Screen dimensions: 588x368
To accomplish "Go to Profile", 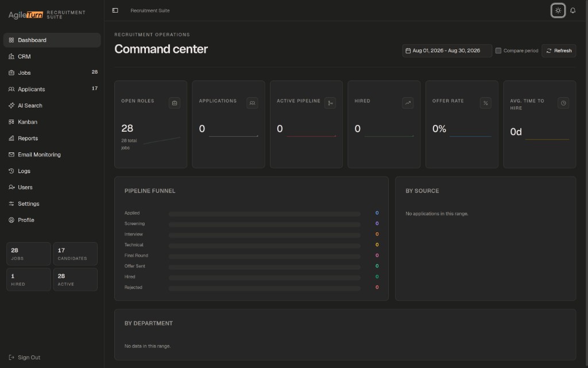I will coord(52,220).
